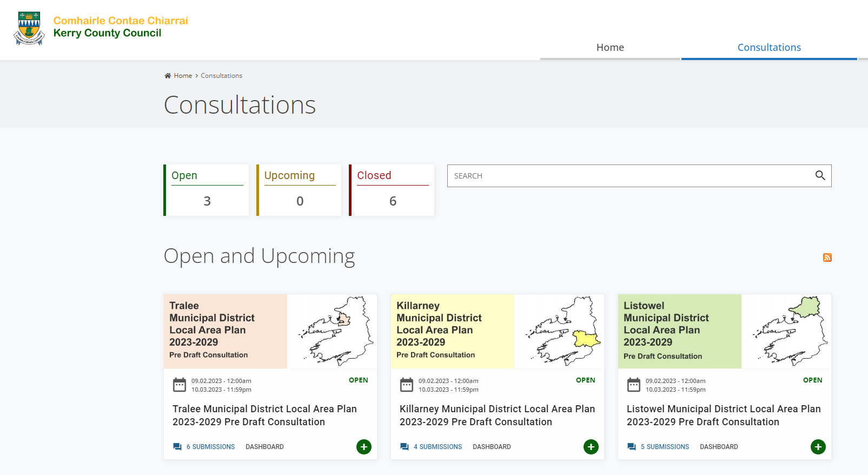Open DASHBOARD on the Killarney card
The height and width of the screenshot is (475, 868).
492,447
